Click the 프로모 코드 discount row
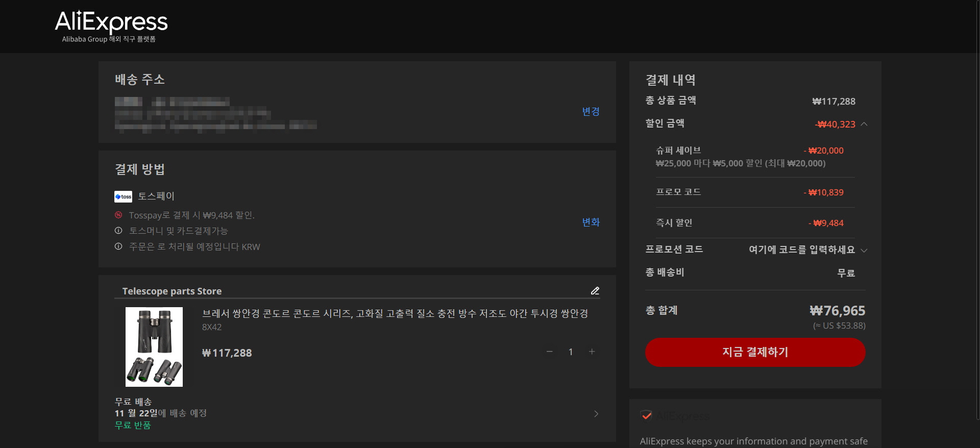The width and height of the screenshot is (980, 448). pyautogui.click(x=755, y=192)
